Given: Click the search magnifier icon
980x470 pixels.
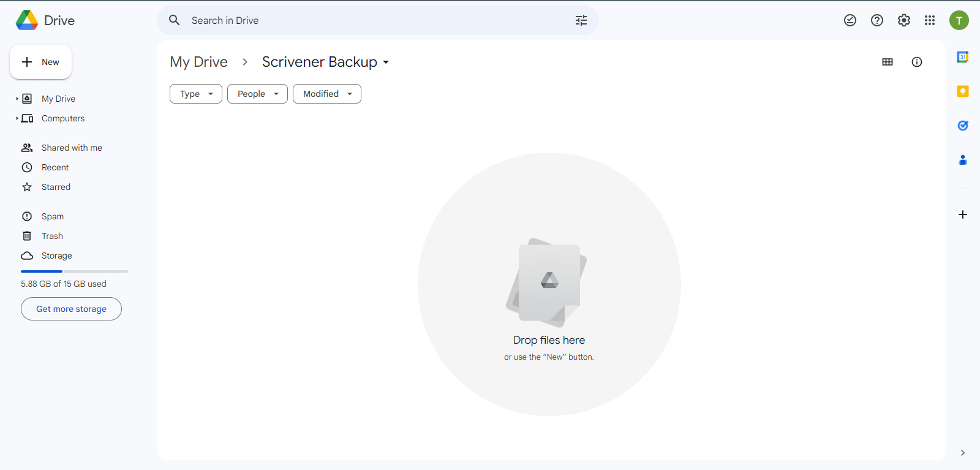Looking at the screenshot, I should pyautogui.click(x=175, y=20).
